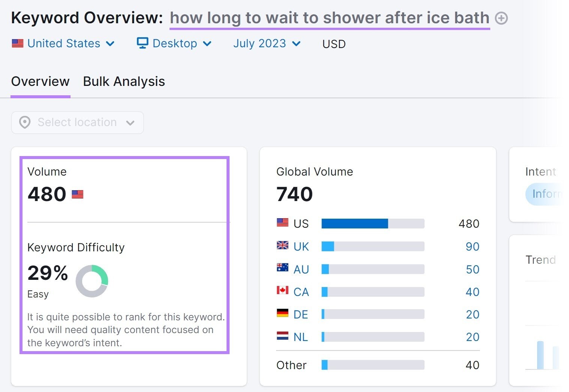Click the Other row in Global Volume
Screen dimensions: 569x392
291,365
